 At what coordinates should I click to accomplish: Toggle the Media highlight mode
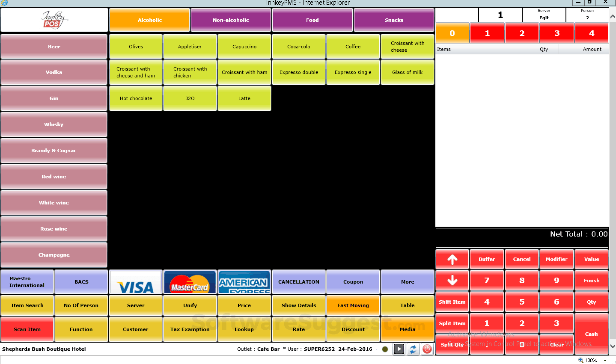click(x=407, y=329)
